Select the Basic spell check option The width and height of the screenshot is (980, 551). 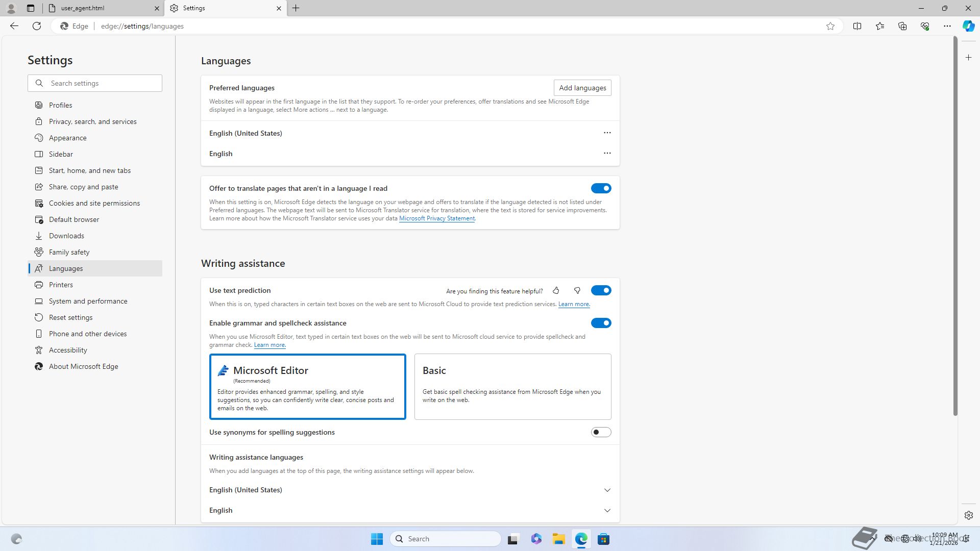512,386
